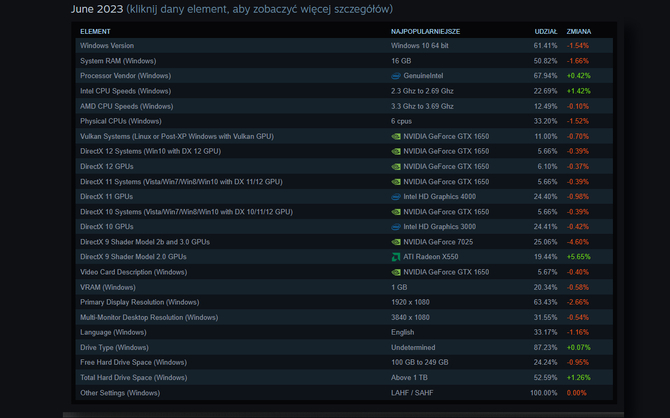Click 3.3 Ghz to 3.69 Ghz value
670x418 pixels.
coord(422,106)
